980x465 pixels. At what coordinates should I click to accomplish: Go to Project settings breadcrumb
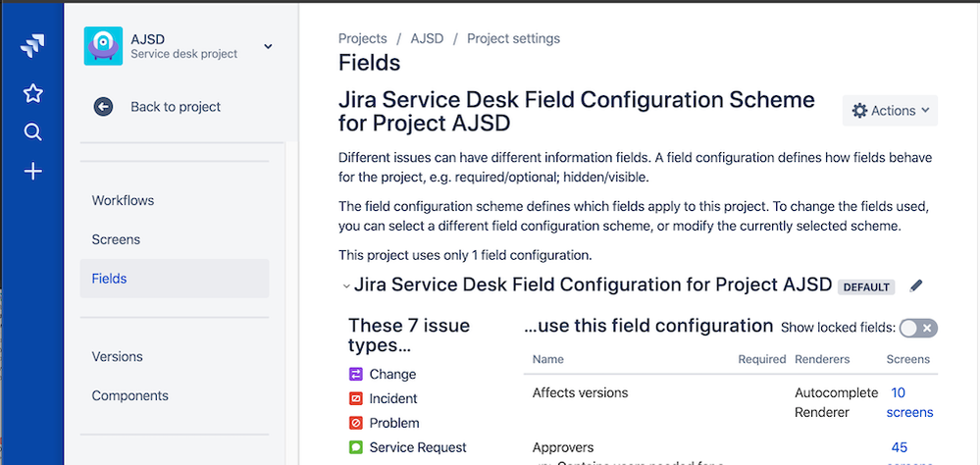pyautogui.click(x=514, y=39)
